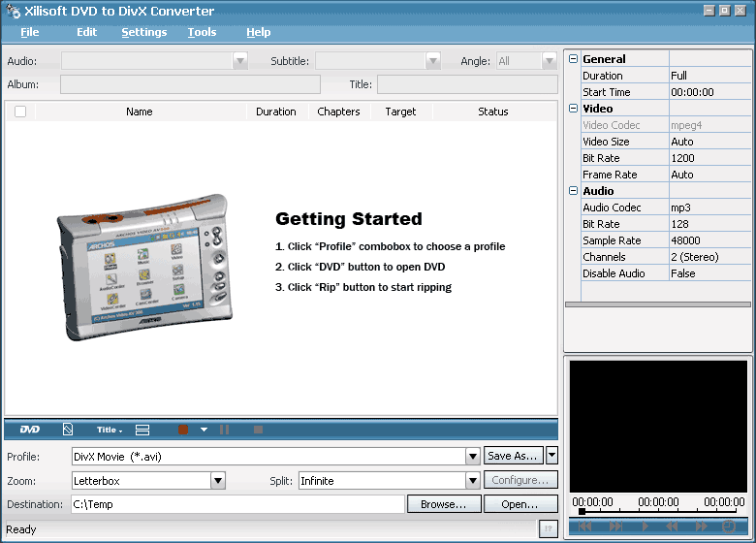Click the Frame Rate value Auto
756x543 pixels.
coord(709,175)
